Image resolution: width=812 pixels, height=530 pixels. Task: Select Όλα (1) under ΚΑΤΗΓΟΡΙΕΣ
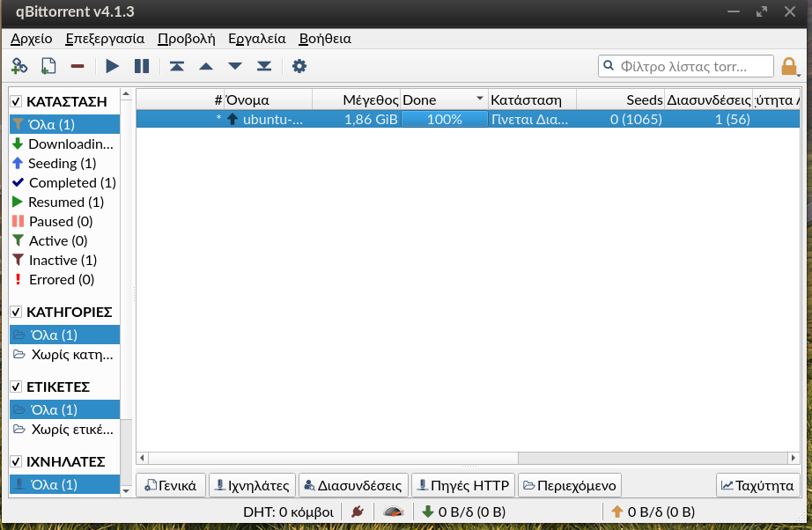pos(65,335)
